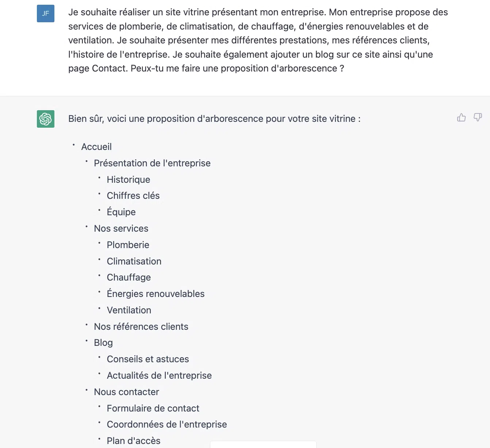Click the "Bien sûr, voici une proposition" reply line
490x448 pixels.
tap(214, 119)
